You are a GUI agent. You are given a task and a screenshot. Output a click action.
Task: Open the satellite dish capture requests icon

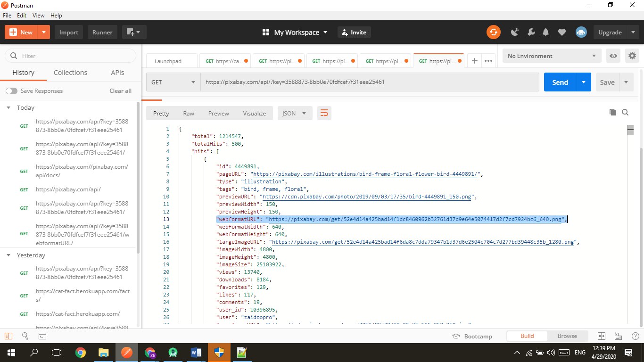pyautogui.click(x=515, y=32)
